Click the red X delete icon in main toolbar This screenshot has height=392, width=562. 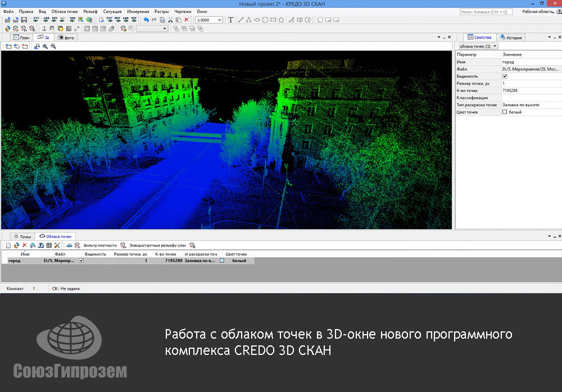[x=187, y=20]
